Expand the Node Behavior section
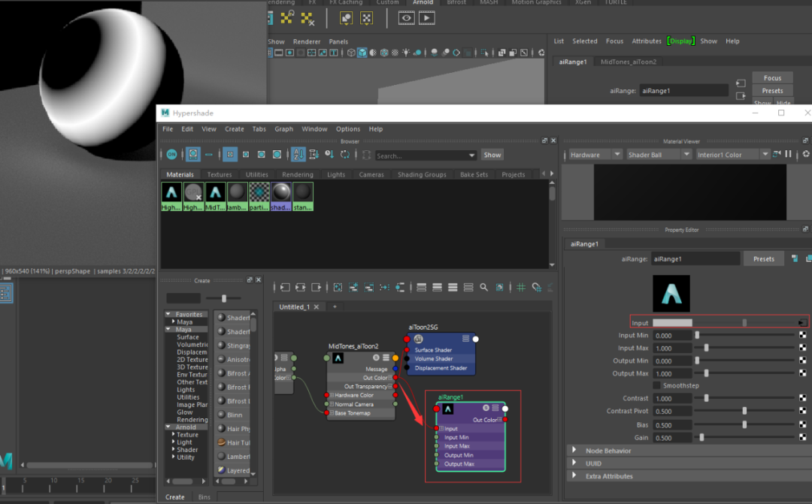The width and height of the screenshot is (812, 504). coord(574,450)
